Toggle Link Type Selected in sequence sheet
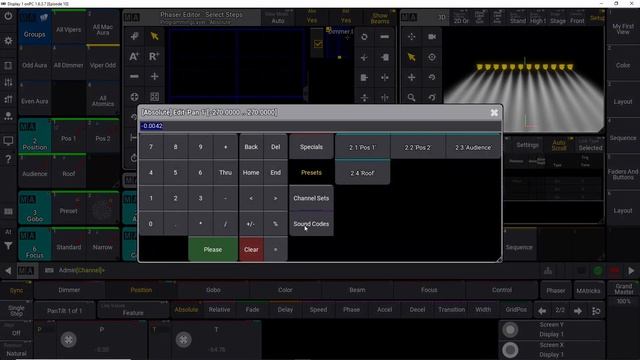This screenshot has height=360, width=640. tap(590, 145)
